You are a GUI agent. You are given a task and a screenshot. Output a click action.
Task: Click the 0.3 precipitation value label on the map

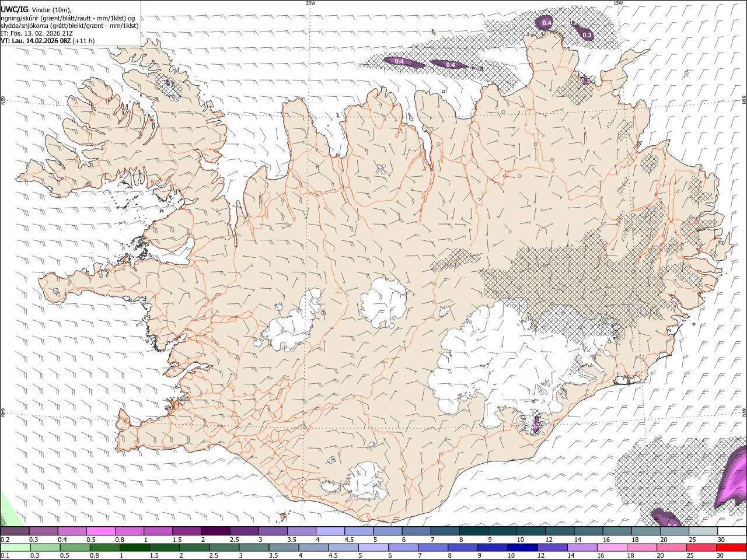[587, 36]
